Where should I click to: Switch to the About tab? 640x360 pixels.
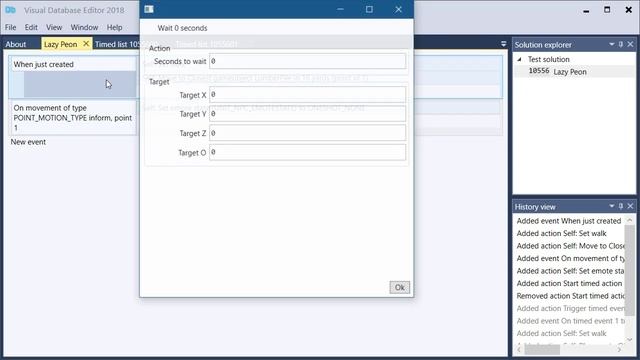coord(16,44)
